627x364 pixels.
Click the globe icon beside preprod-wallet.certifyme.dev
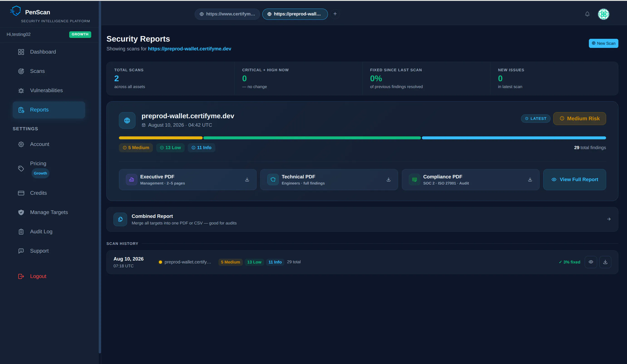tap(127, 121)
